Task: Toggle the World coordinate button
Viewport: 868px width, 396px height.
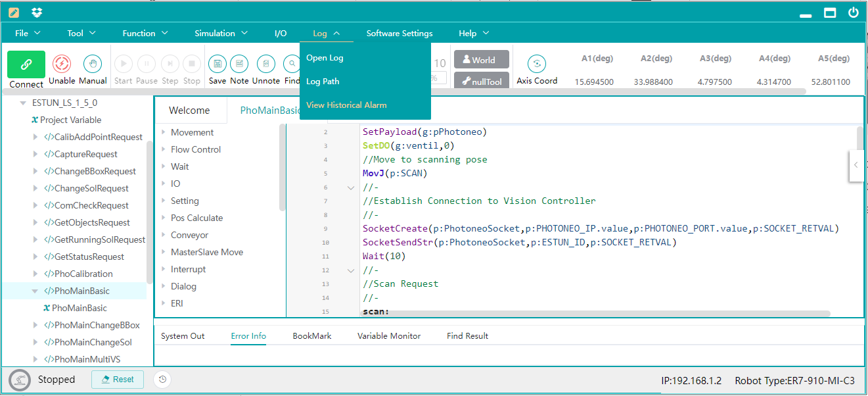Action: [482, 60]
